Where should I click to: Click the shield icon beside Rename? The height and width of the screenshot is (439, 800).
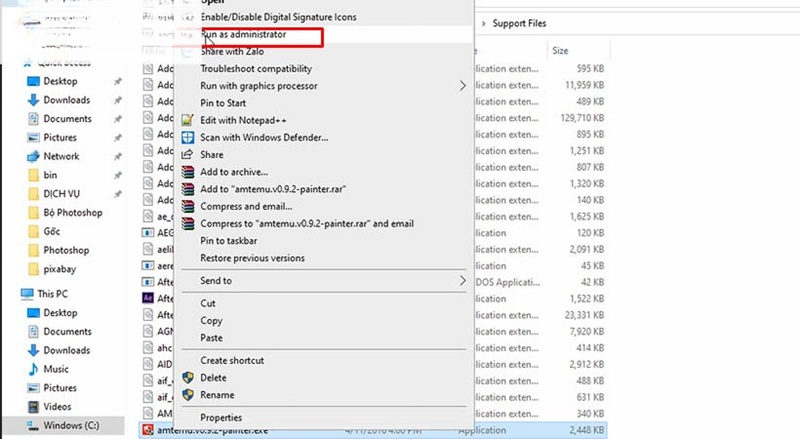pyautogui.click(x=188, y=395)
